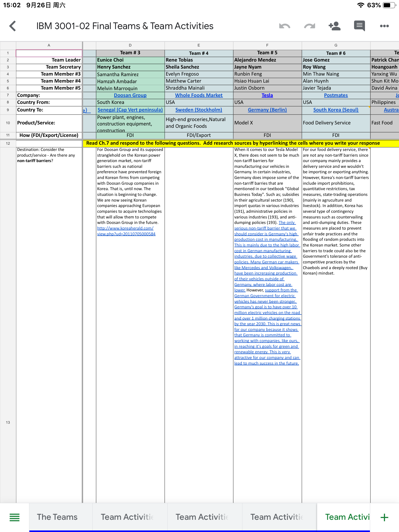
Task: Select the 'Justin Osborn' cell
Action: tap(267, 88)
